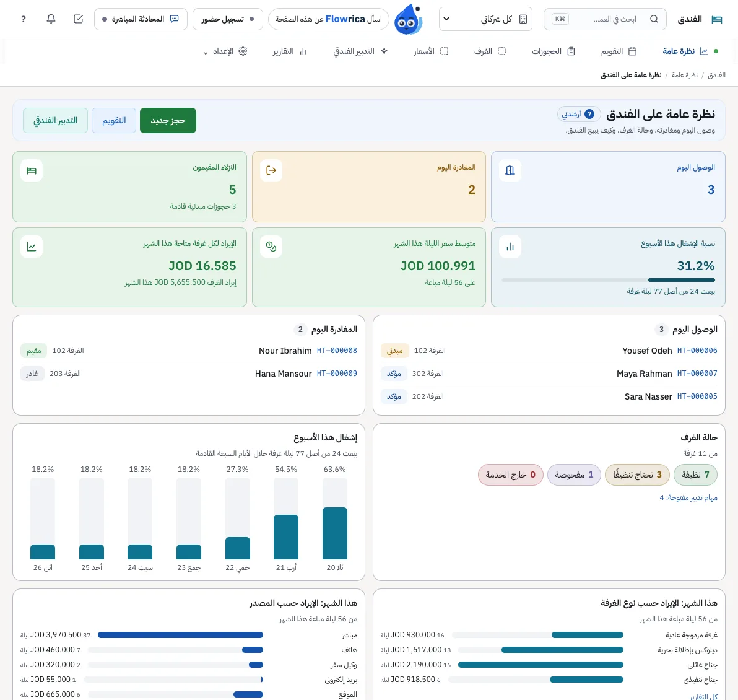
Task: Click the مباشر revenue source bar
Action: tap(180, 635)
